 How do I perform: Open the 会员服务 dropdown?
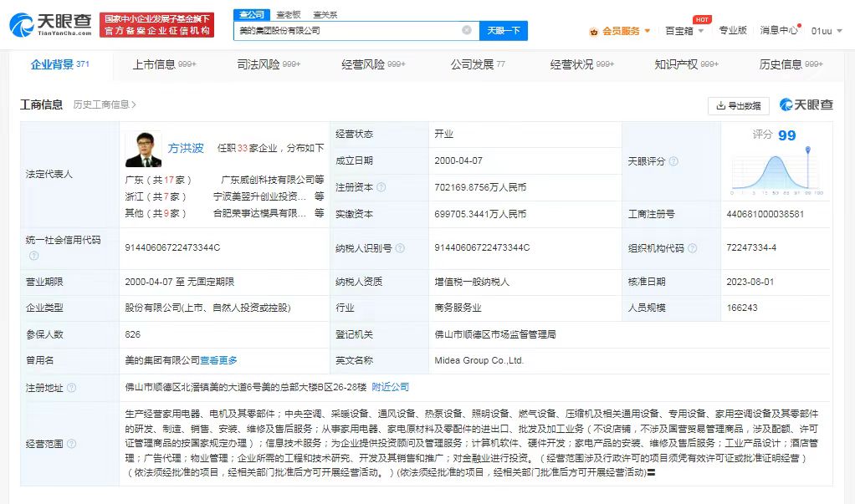pyautogui.click(x=626, y=31)
